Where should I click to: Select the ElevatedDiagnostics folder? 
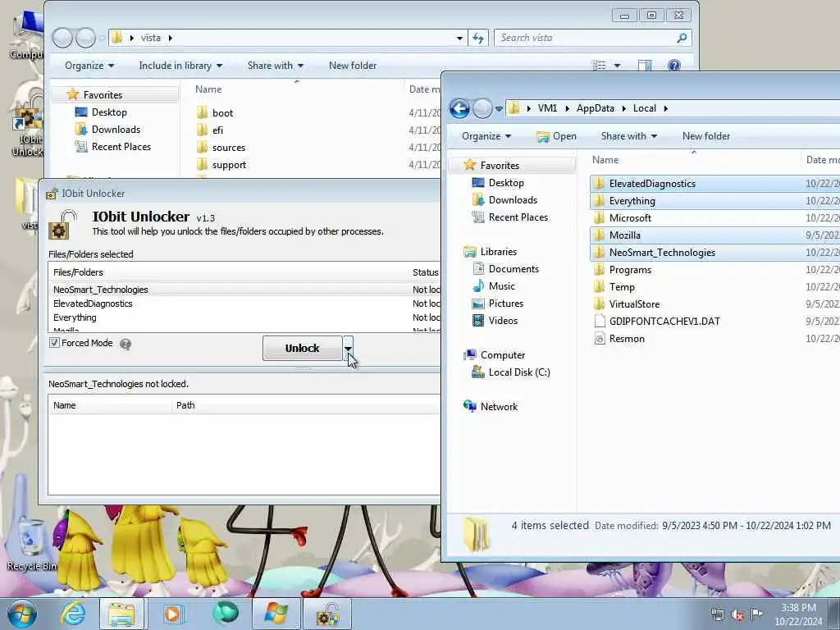652,184
